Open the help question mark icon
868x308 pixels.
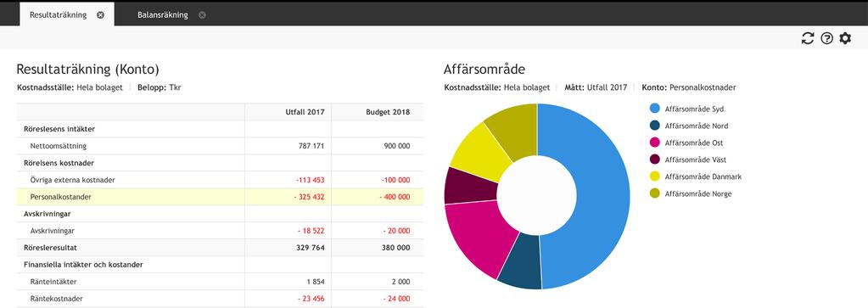tap(826, 38)
